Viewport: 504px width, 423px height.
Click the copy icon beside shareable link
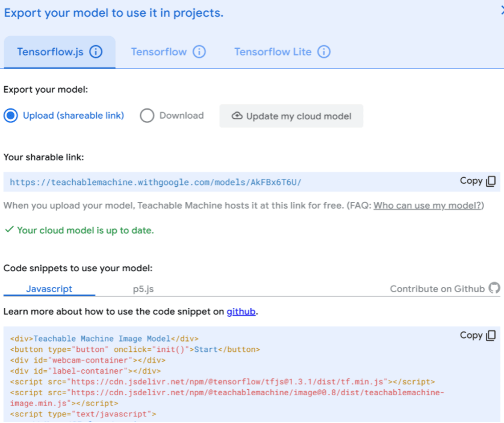click(x=491, y=181)
